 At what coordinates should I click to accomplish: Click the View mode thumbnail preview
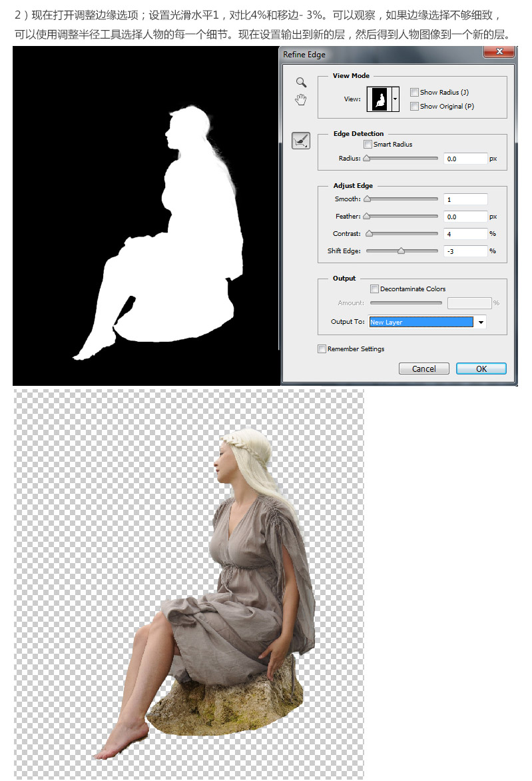tap(380, 99)
